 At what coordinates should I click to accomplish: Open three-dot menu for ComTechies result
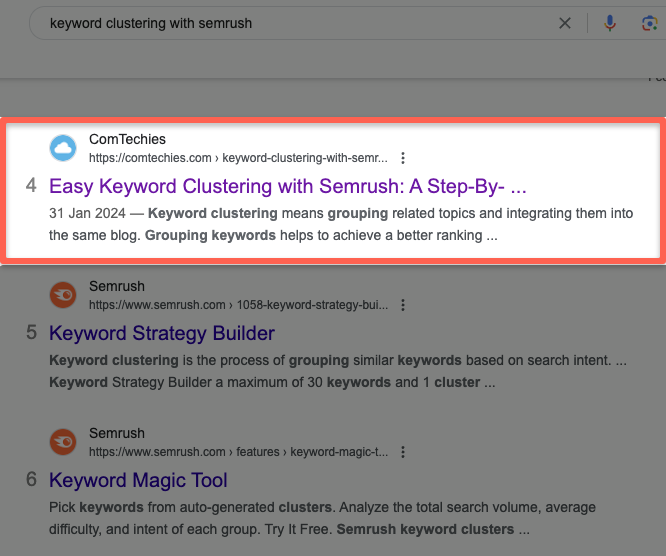click(x=403, y=158)
